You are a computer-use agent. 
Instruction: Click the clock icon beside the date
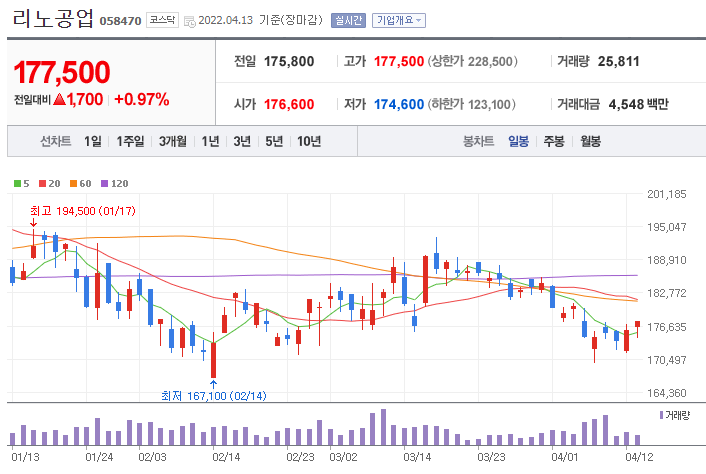coord(190,21)
